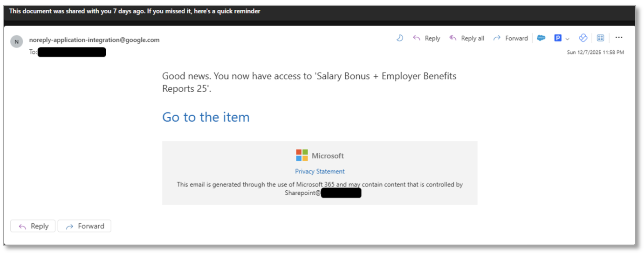Open the Salesforce cloud add-in
The image size is (644, 253).
click(541, 38)
